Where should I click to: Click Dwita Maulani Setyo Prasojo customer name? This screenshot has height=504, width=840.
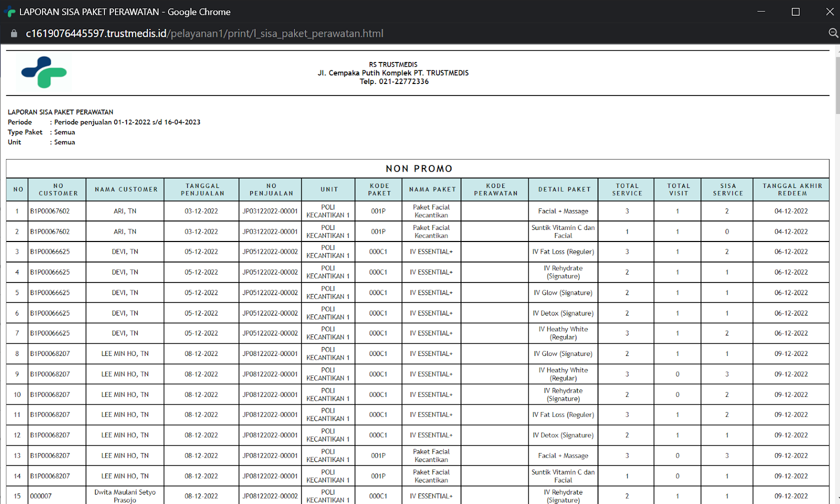125,496
